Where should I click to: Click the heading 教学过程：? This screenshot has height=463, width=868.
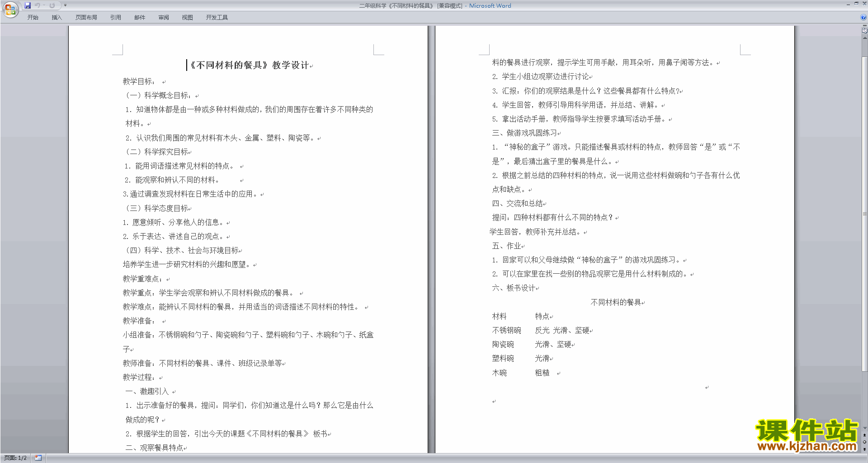(x=139, y=377)
